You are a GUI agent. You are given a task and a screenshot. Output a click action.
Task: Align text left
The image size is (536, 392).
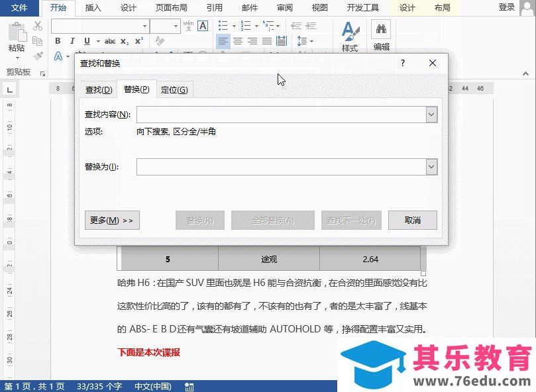tap(223, 41)
